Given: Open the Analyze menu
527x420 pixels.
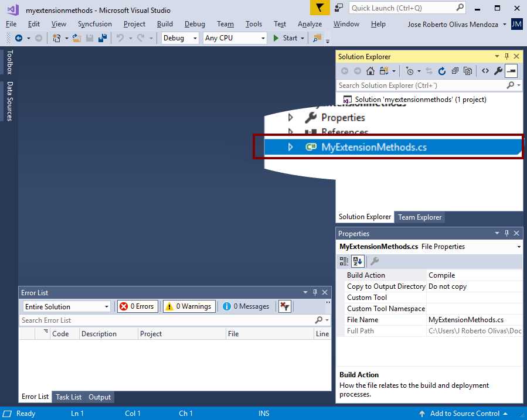Looking at the screenshot, I should [x=310, y=24].
